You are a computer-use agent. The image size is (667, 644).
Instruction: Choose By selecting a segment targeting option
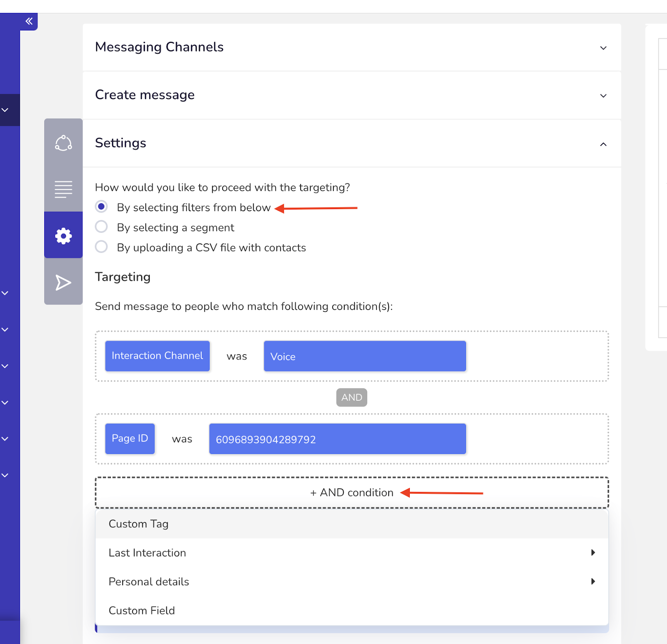coord(101,226)
